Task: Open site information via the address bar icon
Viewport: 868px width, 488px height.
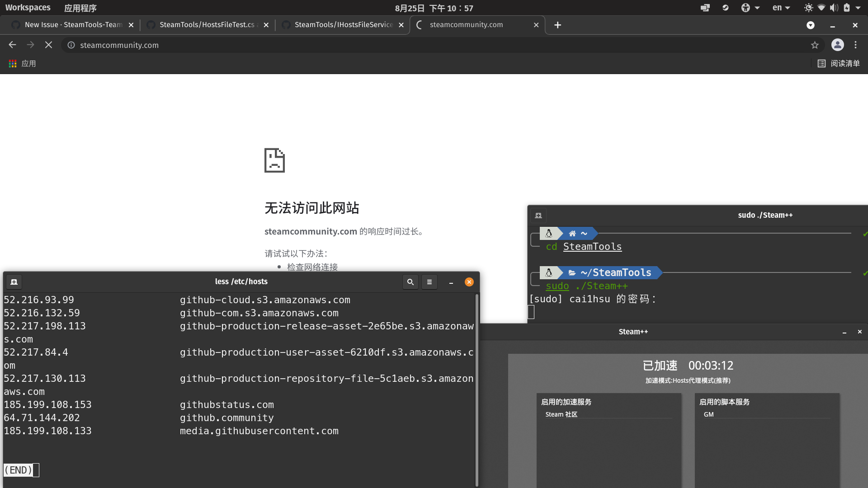Action: click(70, 45)
